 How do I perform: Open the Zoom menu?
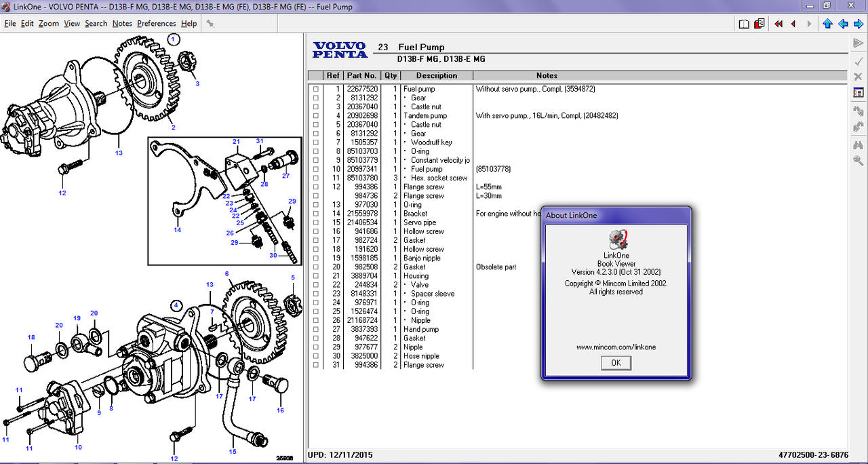point(49,23)
